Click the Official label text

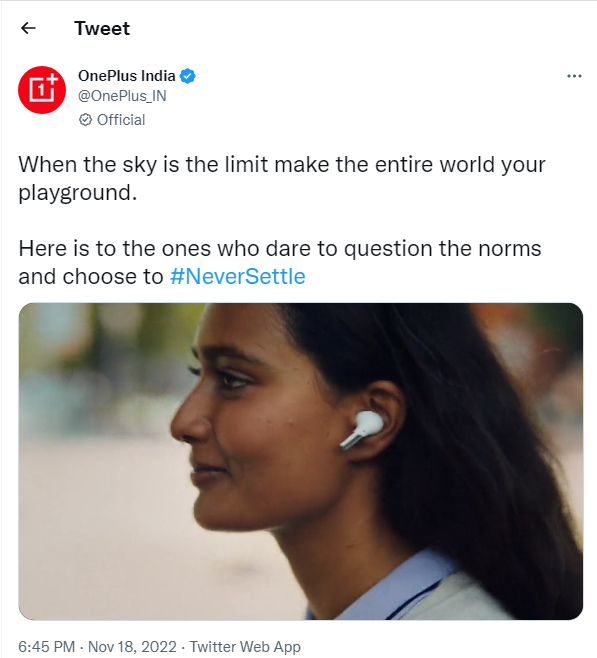(121, 120)
